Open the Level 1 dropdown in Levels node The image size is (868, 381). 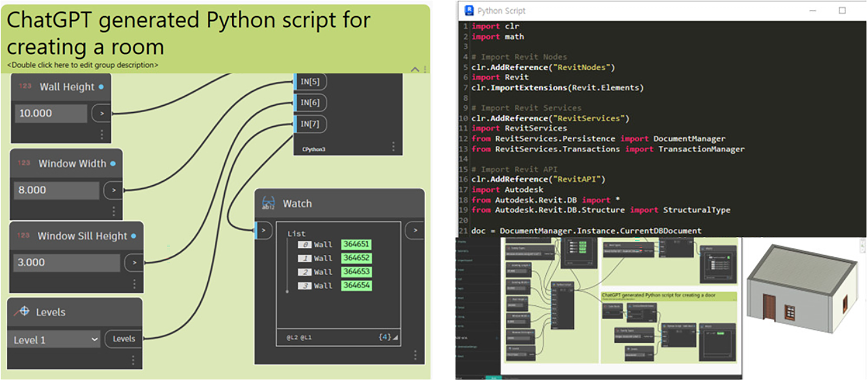(x=54, y=339)
